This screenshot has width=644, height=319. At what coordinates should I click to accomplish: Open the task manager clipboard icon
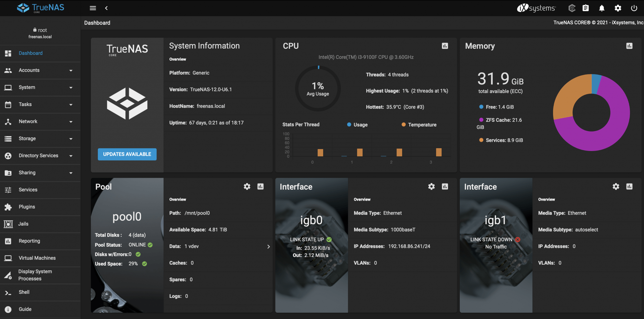(586, 8)
